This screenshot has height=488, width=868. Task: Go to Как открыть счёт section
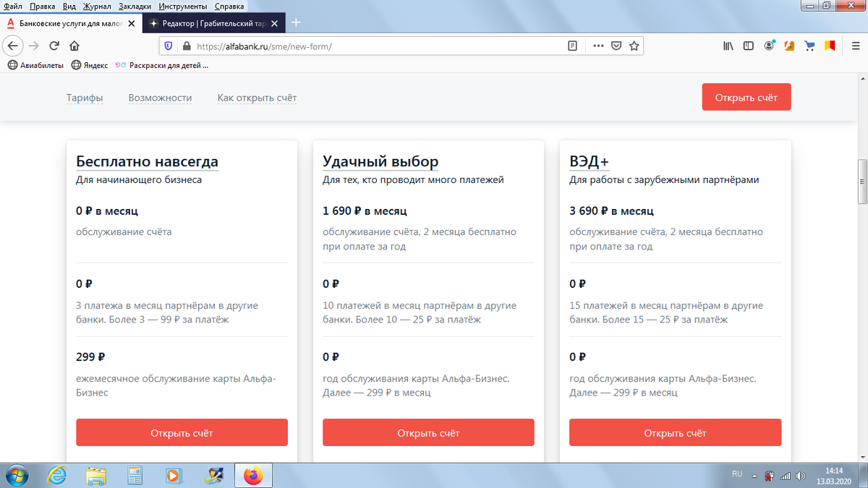257,98
